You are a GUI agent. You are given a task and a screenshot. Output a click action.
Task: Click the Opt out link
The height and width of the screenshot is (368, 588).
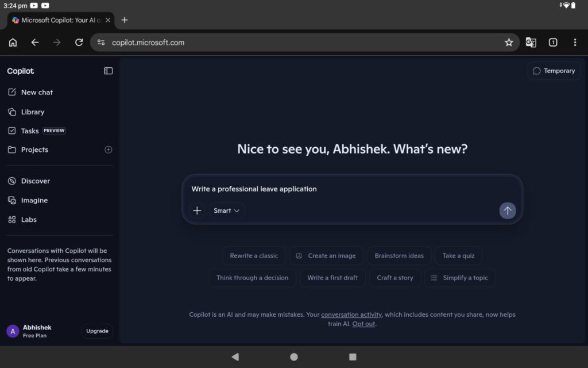[363, 324]
